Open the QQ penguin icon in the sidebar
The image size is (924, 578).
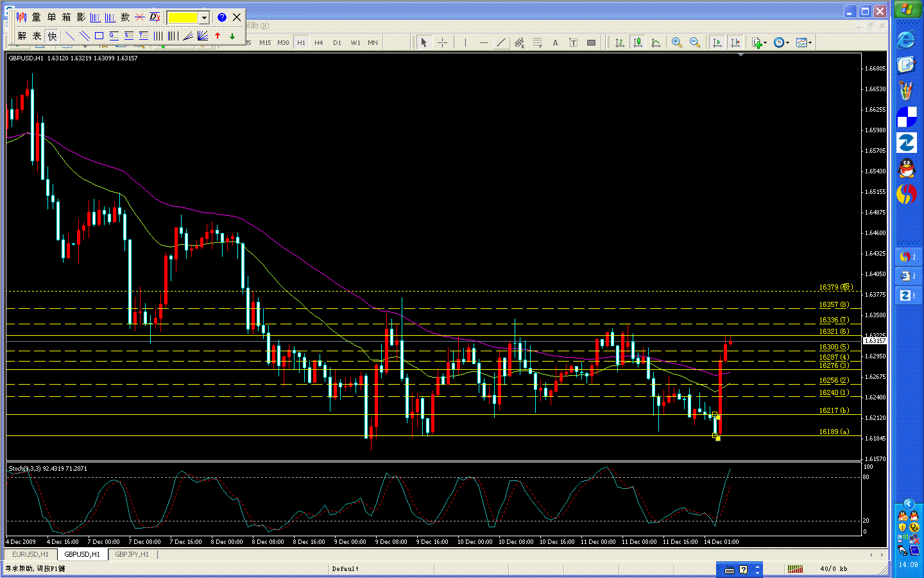coord(906,168)
